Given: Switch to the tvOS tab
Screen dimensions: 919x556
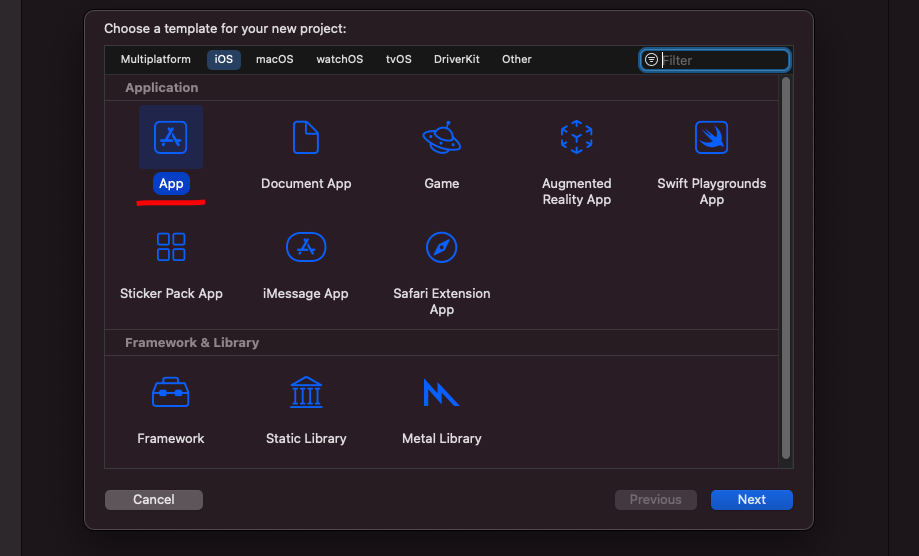Looking at the screenshot, I should pos(399,59).
